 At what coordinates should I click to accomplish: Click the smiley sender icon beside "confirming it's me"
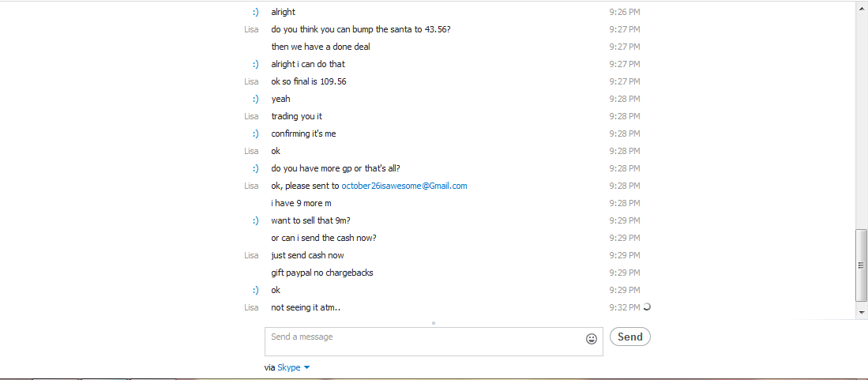click(255, 134)
